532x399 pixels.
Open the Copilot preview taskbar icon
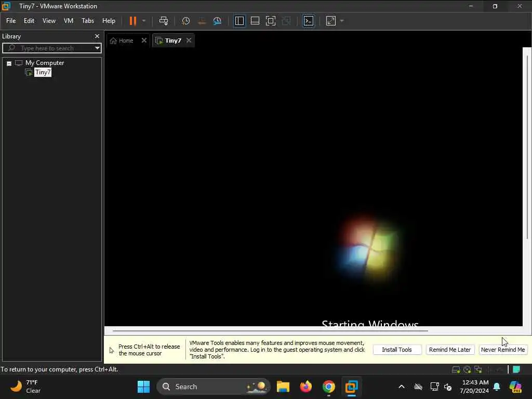click(515, 387)
